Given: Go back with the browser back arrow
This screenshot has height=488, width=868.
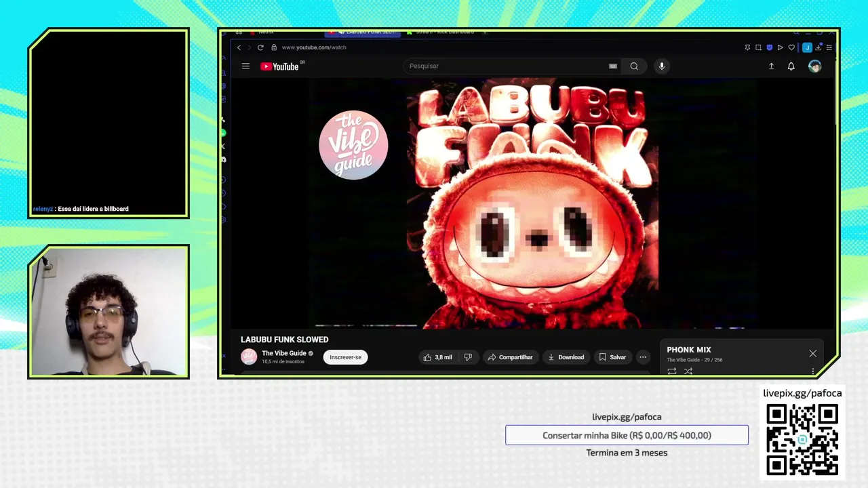Looking at the screenshot, I should click(x=239, y=47).
